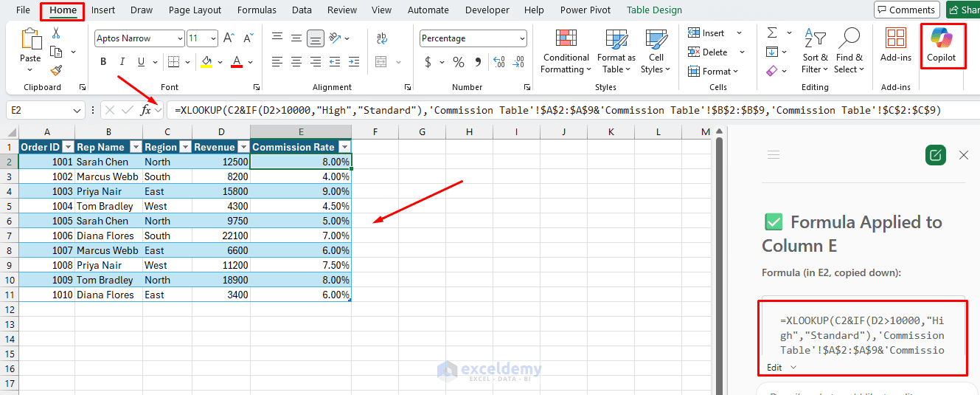Viewport: 980px width, 395px height.
Task: Open the Fill Color dropdown arrow
Action: [x=220, y=62]
